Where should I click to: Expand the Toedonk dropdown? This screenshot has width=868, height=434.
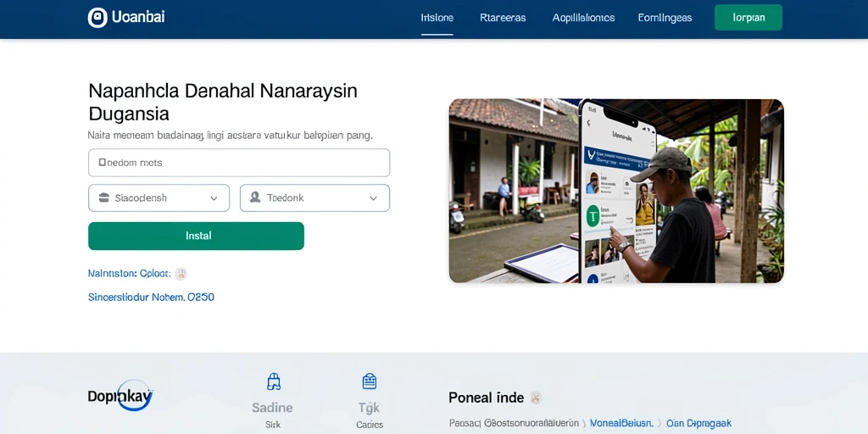tap(314, 198)
